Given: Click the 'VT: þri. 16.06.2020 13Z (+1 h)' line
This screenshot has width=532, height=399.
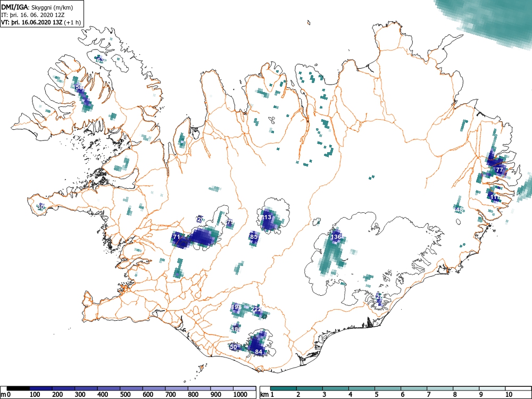Looking at the screenshot, I should point(41,22).
